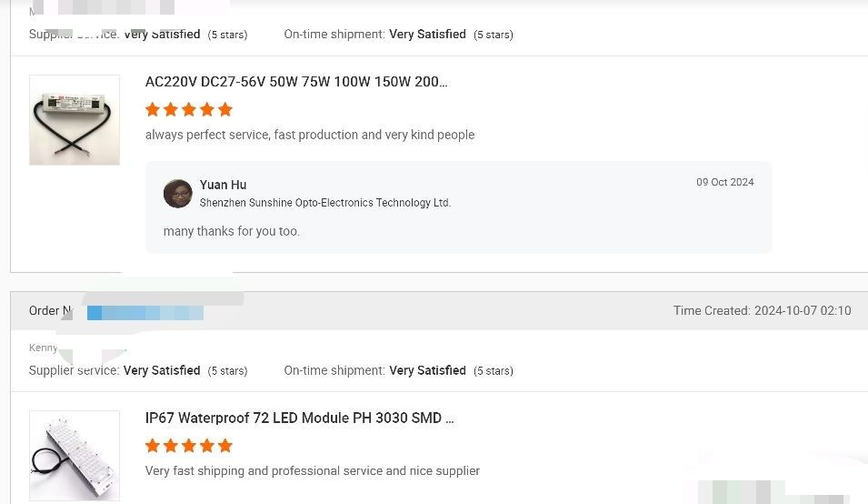The image size is (868, 504).
Task: Click first star of AC220V product rating
Action: point(153,109)
